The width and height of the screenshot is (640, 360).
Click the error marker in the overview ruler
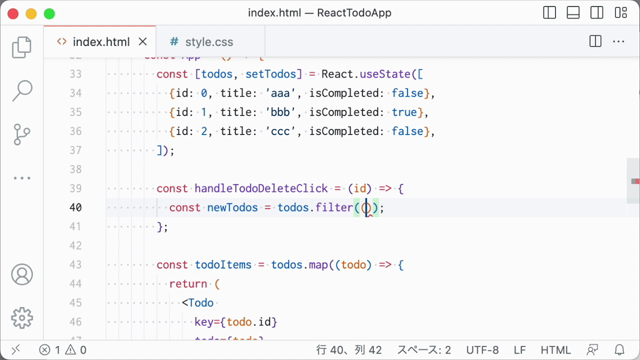pos(635,181)
